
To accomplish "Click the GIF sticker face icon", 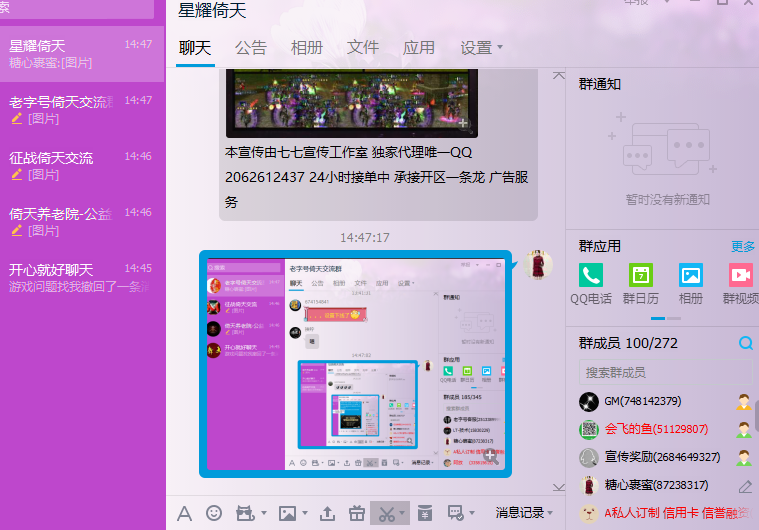I will [x=245, y=513].
